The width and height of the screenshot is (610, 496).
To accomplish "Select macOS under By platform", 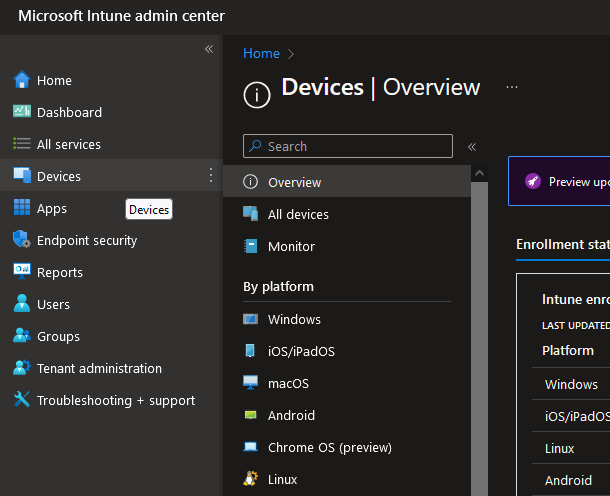I will [x=347, y=383].
